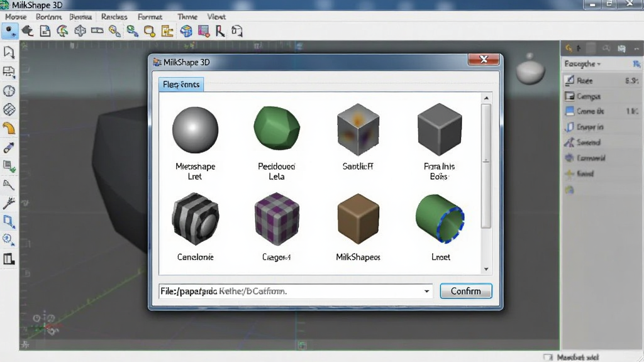Select the Raee item in right panel
The height and width of the screenshot is (362, 644).
602,80
